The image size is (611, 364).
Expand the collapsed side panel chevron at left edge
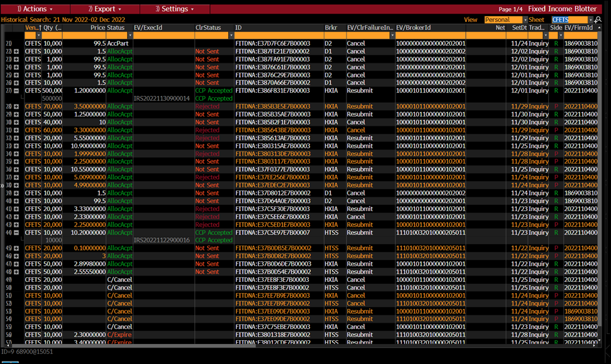tap(2, 185)
